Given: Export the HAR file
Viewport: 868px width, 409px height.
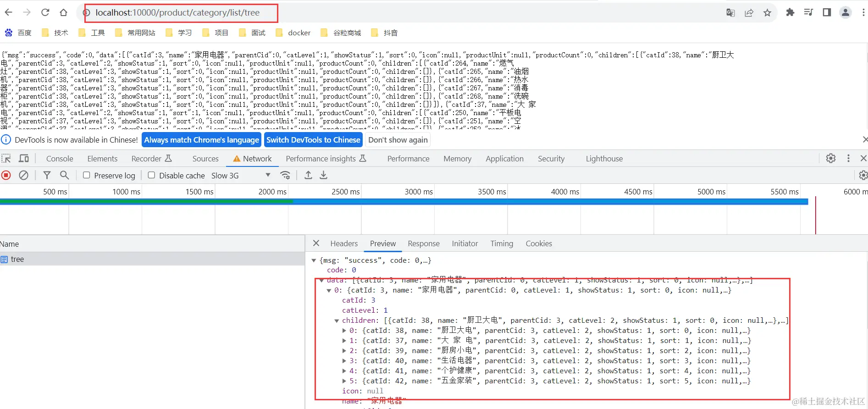Looking at the screenshot, I should pyautogui.click(x=323, y=175).
